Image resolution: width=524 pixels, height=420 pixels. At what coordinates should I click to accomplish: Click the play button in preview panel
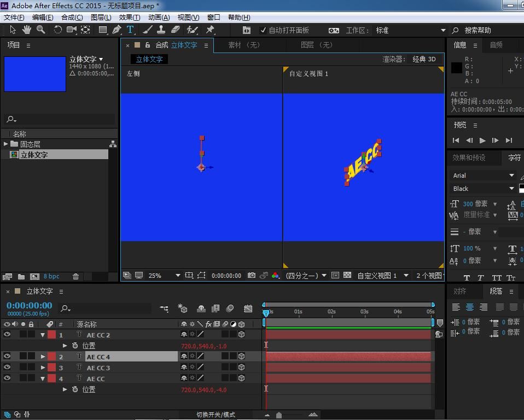[x=482, y=141]
